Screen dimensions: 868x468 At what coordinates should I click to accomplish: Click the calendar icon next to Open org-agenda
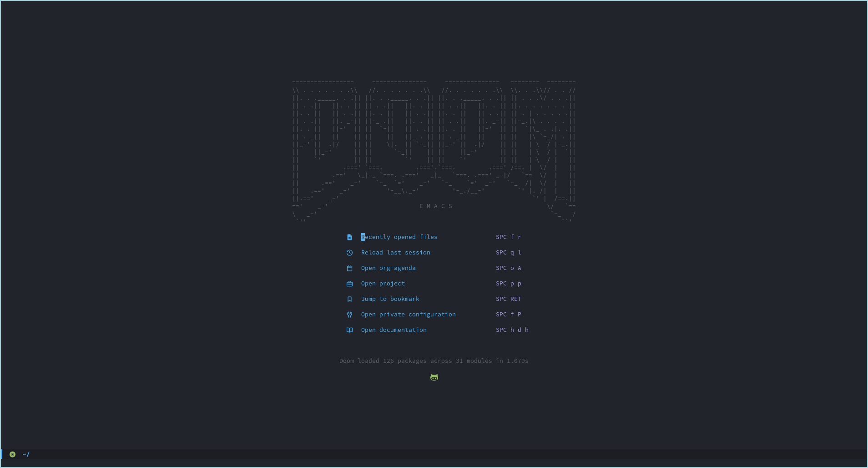[349, 268]
